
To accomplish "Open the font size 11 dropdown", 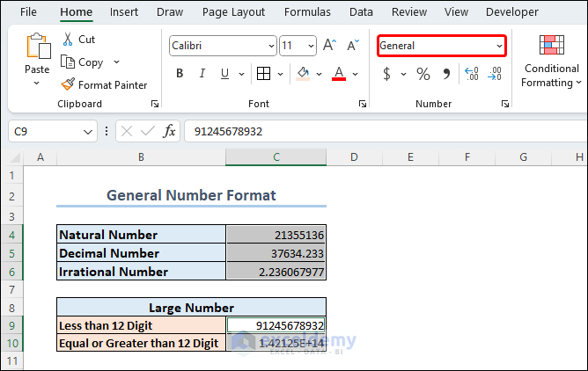I will pos(311,46).
